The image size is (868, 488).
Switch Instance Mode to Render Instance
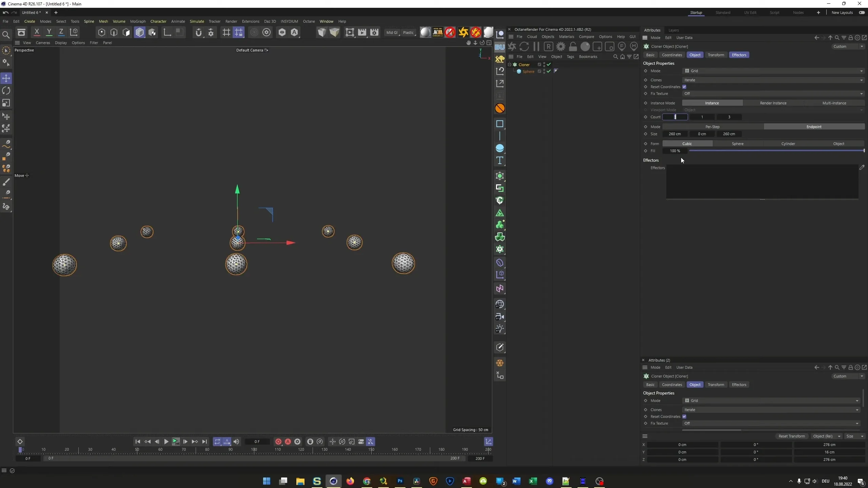coord(773,103)
